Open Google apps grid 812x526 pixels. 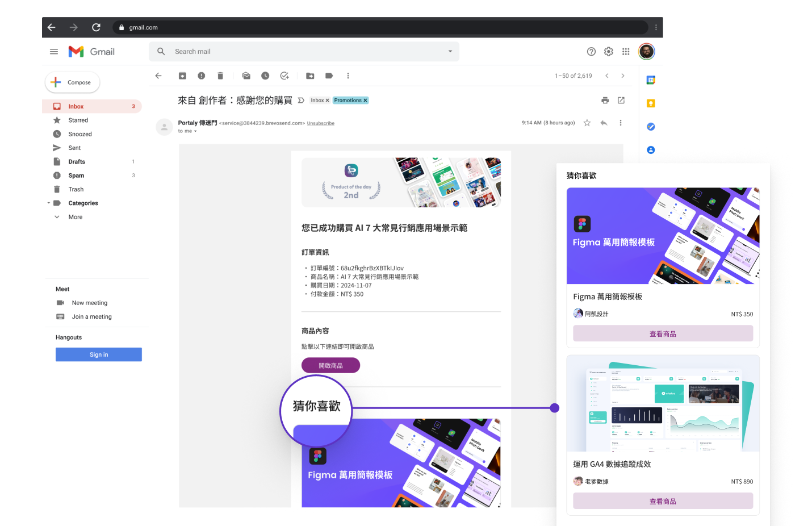[x=626, y=52]
